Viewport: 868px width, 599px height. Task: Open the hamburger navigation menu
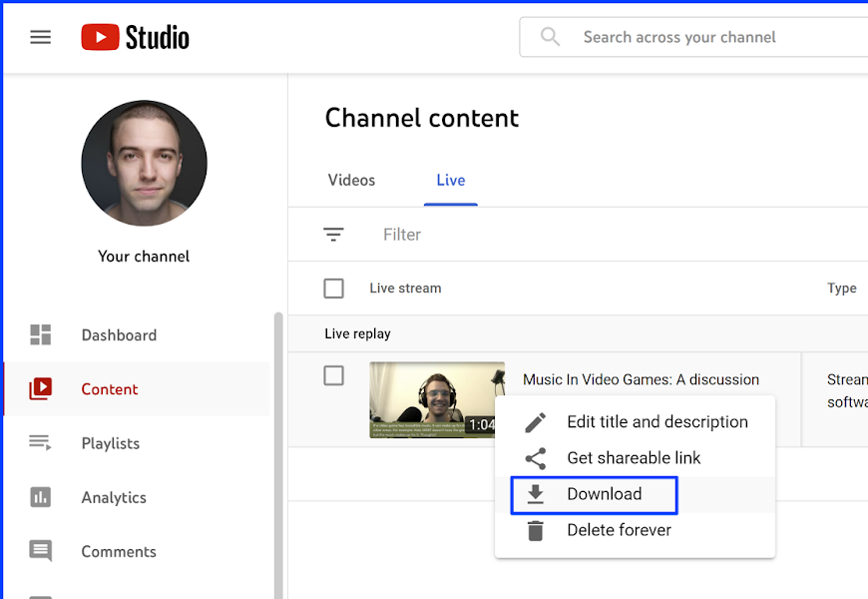tap(40, 38)
